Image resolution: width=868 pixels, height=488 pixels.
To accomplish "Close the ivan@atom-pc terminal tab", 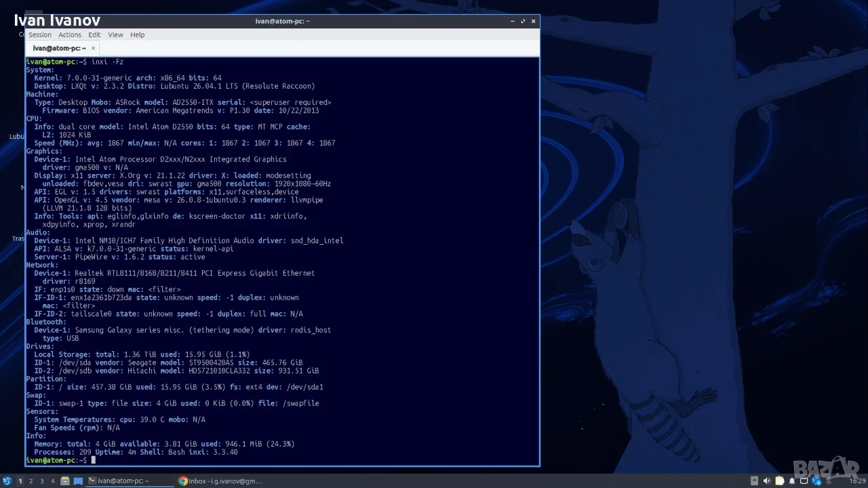I will pos(93,48).
